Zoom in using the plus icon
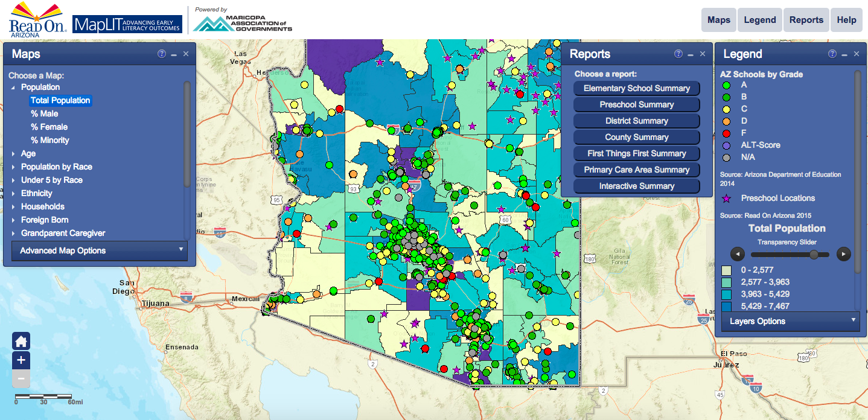868x420 pixels. click(21, 360)
